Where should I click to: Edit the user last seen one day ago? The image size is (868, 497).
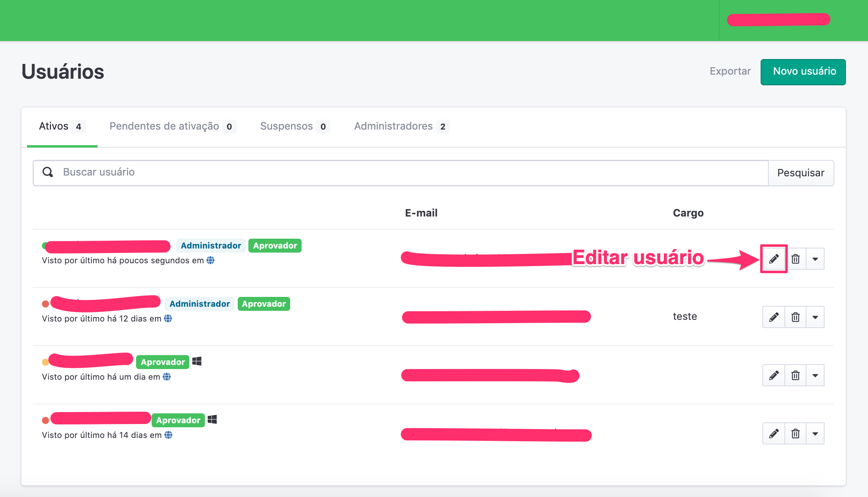pos(774,375)
